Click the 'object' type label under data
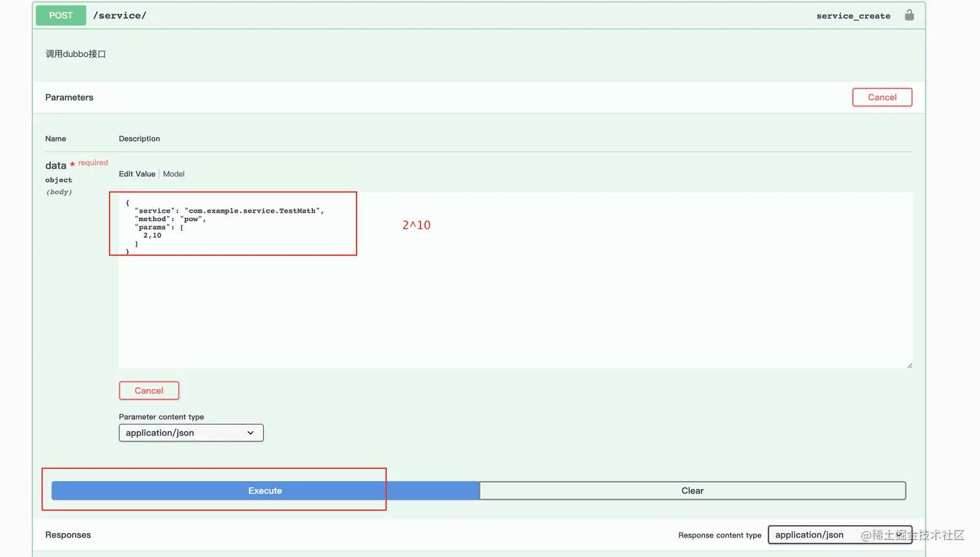980x557 pixels. (x=59, y=180)
